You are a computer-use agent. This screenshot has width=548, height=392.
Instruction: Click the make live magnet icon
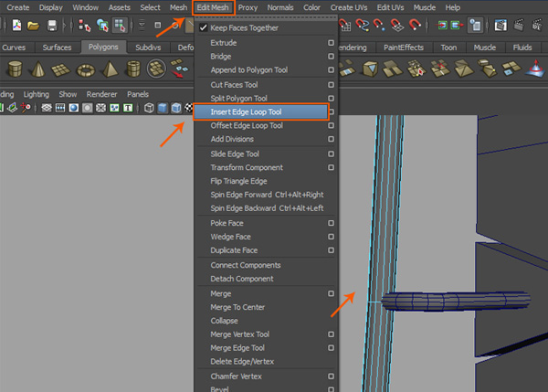tap(415, 26)
